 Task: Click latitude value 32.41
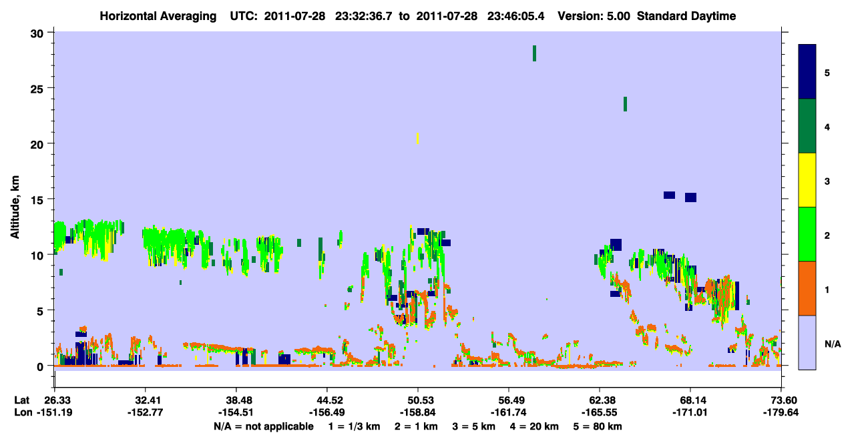[145, 400]
